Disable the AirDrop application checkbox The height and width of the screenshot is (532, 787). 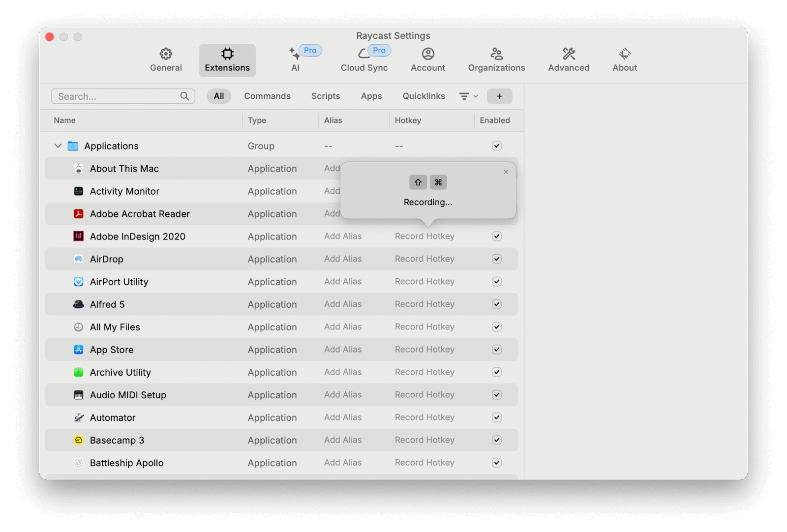pos(497,259)
